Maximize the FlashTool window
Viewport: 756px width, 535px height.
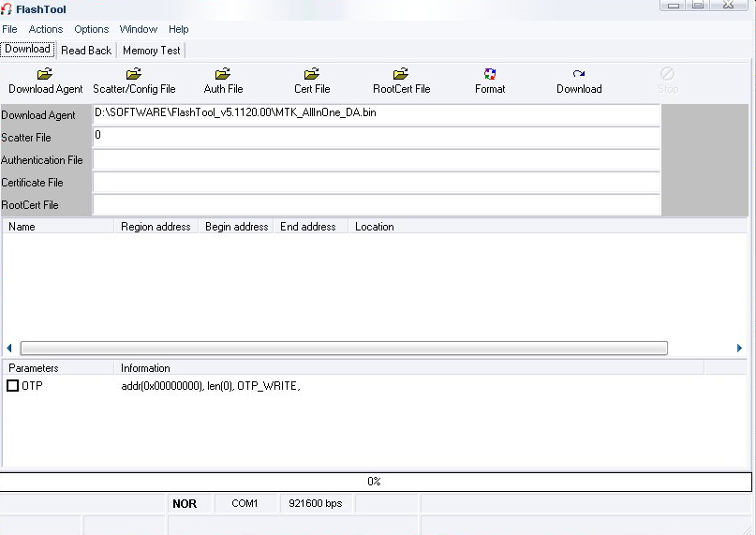coord(698,5)
